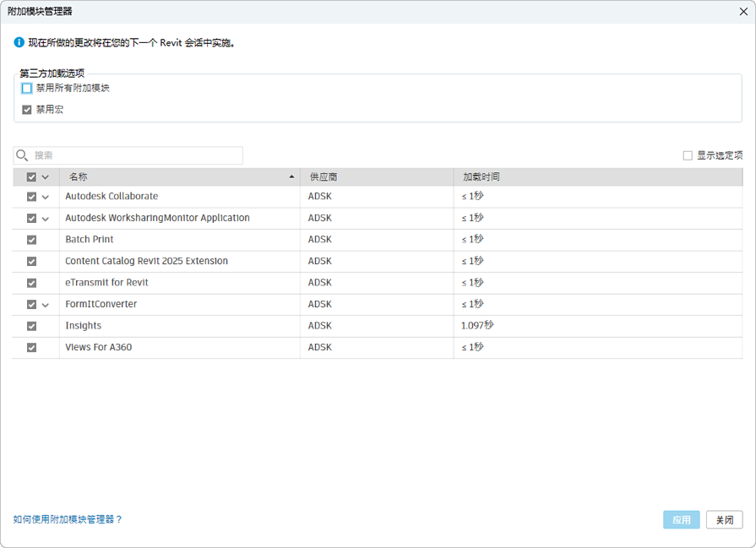Uncheck Autodesk Collaborate add-in
Viewport: 756px width, 548px height.
pos(32,197)
